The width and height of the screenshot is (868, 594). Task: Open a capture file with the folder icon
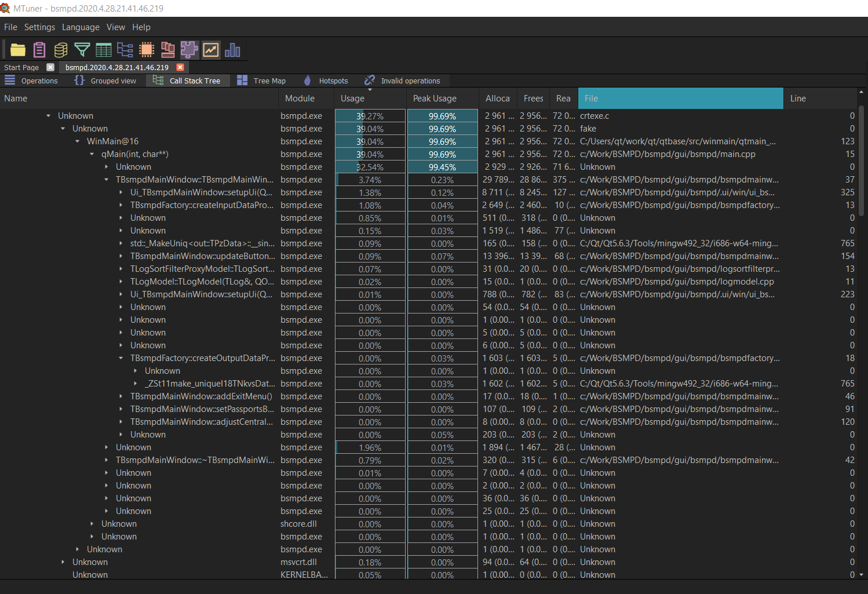[17, 50]
